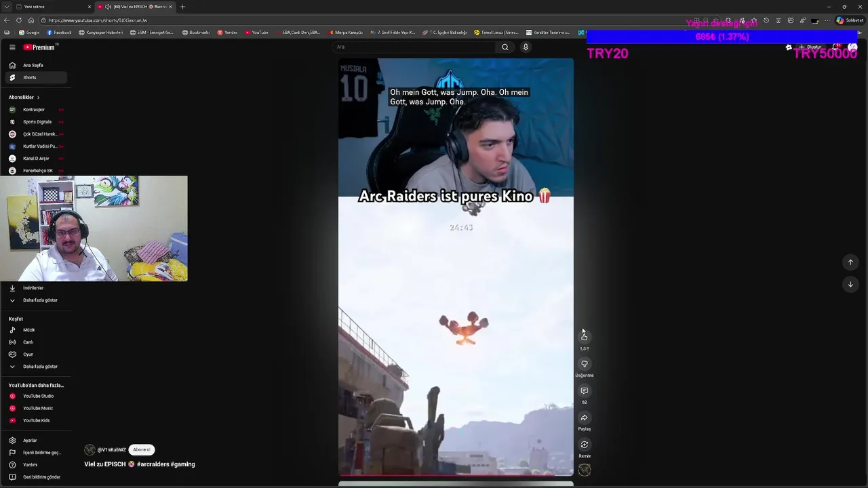Open browser '...' settings and more menu
The width and height of the screenshot is (868, 488).
827,20
